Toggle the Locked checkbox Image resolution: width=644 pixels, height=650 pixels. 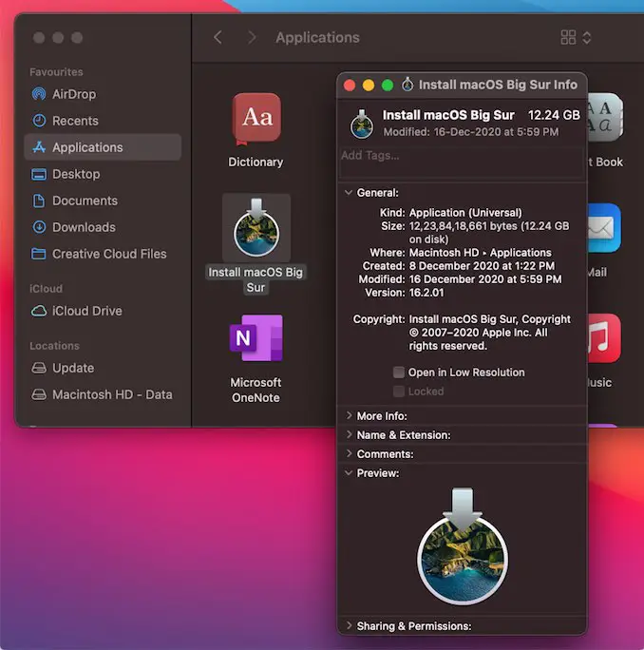click(x=399, y=391)
